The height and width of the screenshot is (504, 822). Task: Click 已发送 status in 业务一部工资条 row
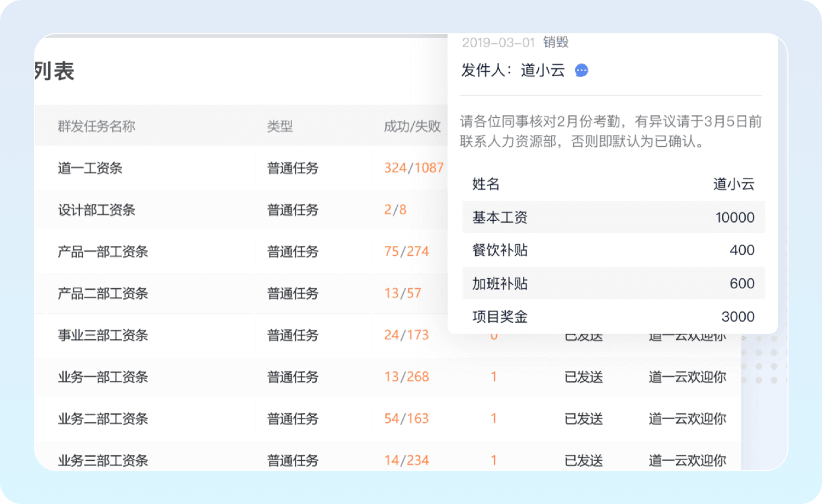click(x=584, y=377)
